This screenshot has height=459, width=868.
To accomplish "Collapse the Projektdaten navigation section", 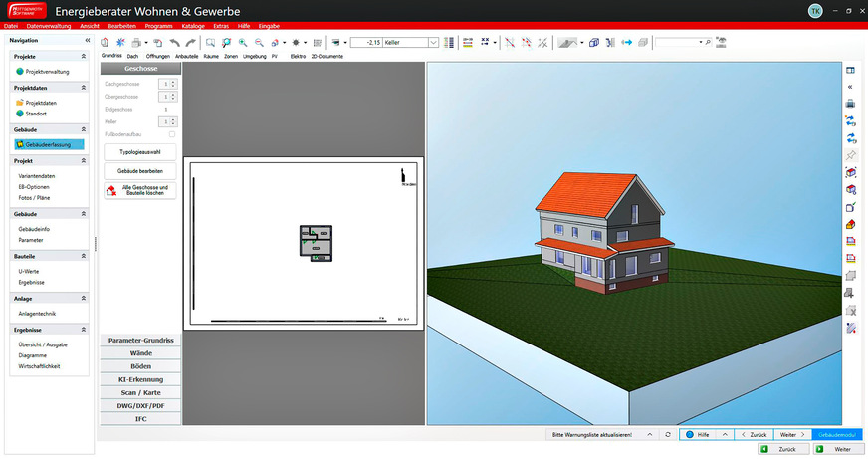I will pyautogui.click(x=84, y=89).
